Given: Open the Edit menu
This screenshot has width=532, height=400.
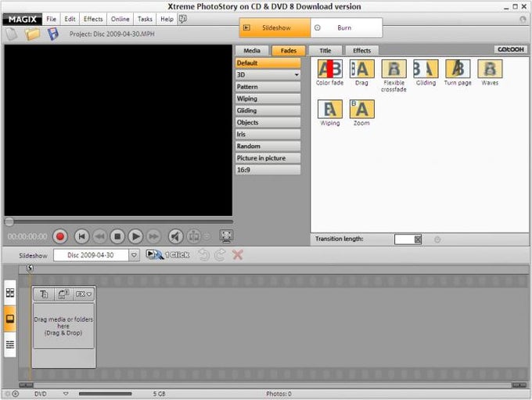Looking at the screenshot, I should click(x=70, y=19).
